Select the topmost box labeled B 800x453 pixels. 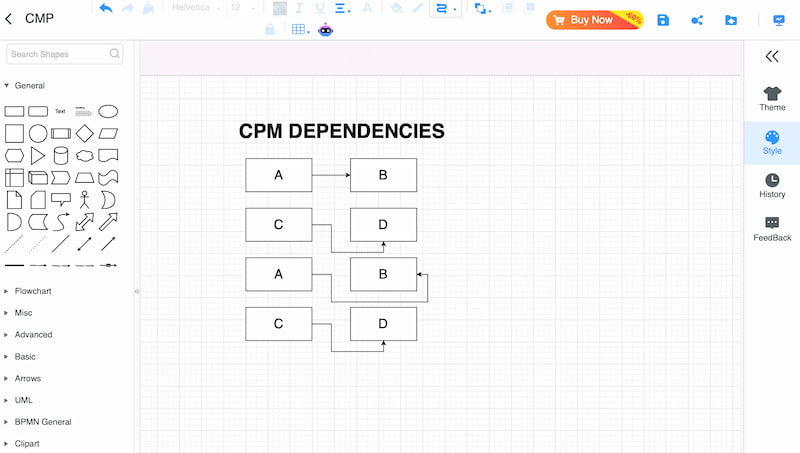tap(383, 175)
